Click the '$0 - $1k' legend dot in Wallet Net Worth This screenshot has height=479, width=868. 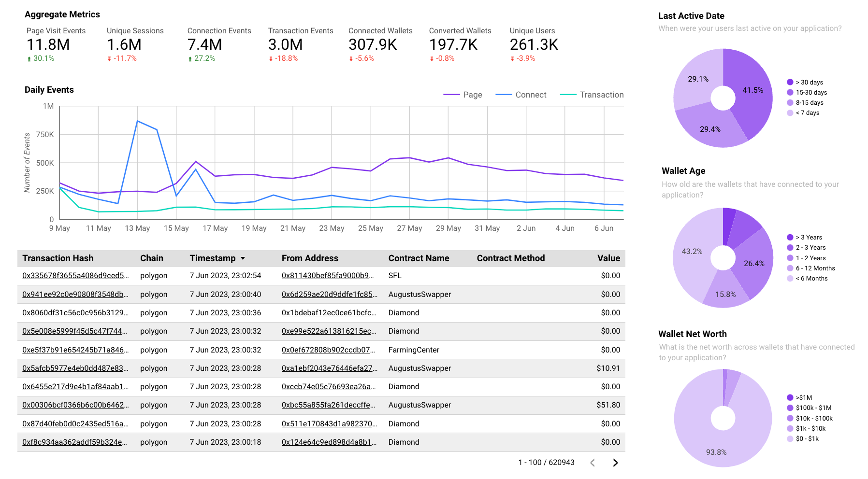790,439
